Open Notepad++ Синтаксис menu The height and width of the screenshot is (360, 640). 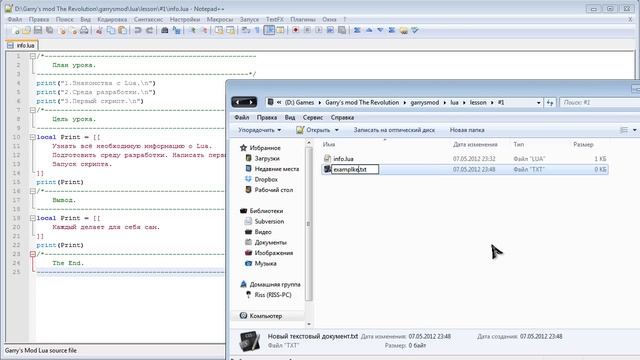coord(148,19)
